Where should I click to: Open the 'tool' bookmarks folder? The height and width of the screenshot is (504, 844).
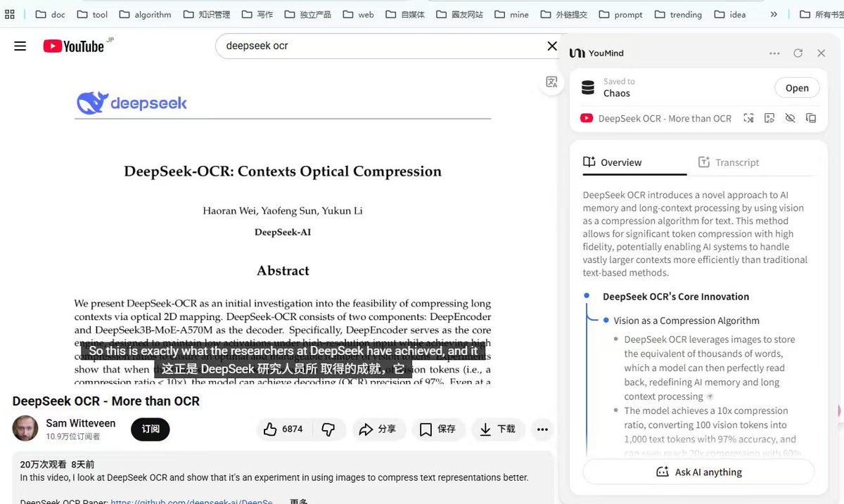pos(92,14)
